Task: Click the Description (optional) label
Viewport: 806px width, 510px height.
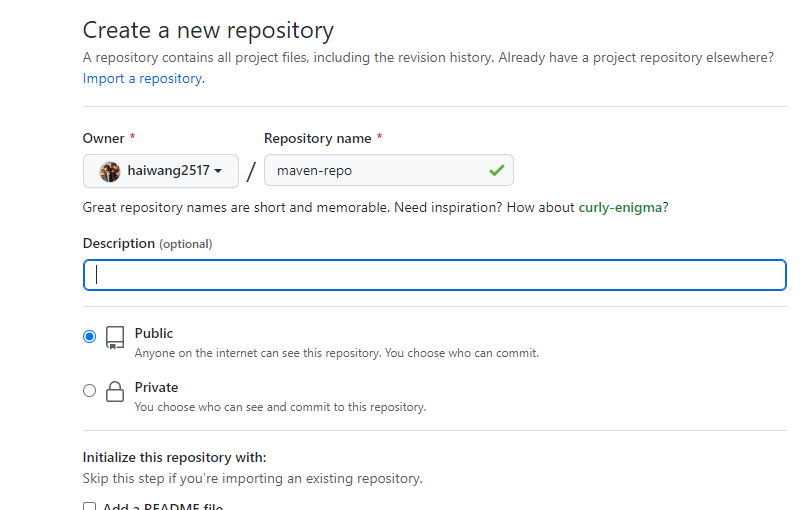Action: click(x=147, y=243)
